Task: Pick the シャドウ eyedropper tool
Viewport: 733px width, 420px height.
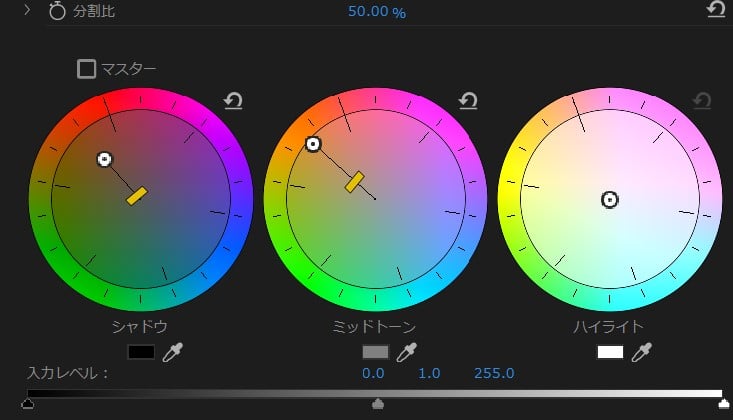Action: point(172,352)
